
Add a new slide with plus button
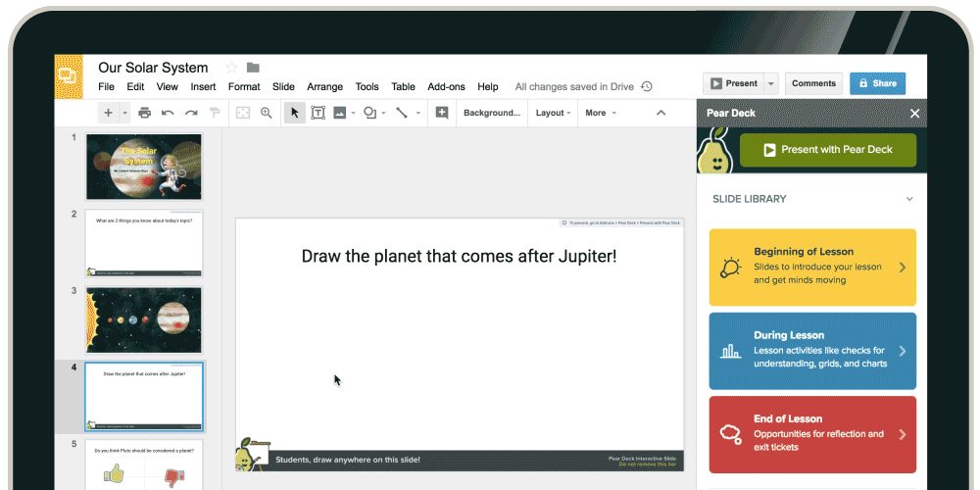(108, 113)
